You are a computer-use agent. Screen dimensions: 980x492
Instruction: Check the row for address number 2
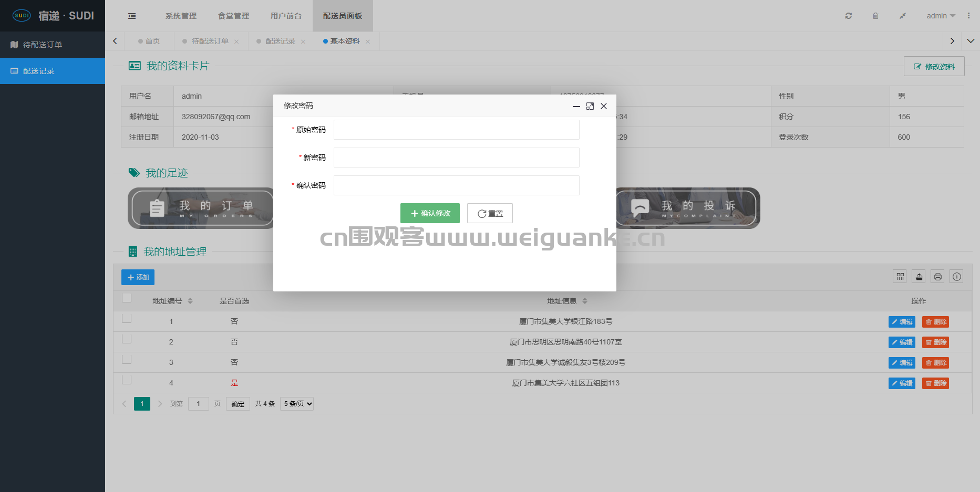[x=127, y=339]
